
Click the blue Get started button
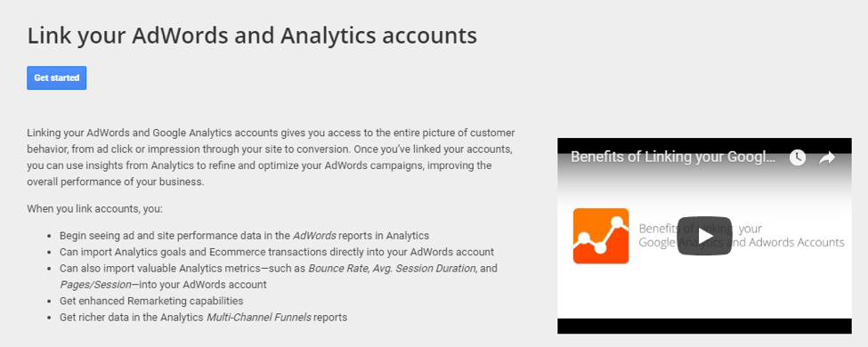[56, 78]
